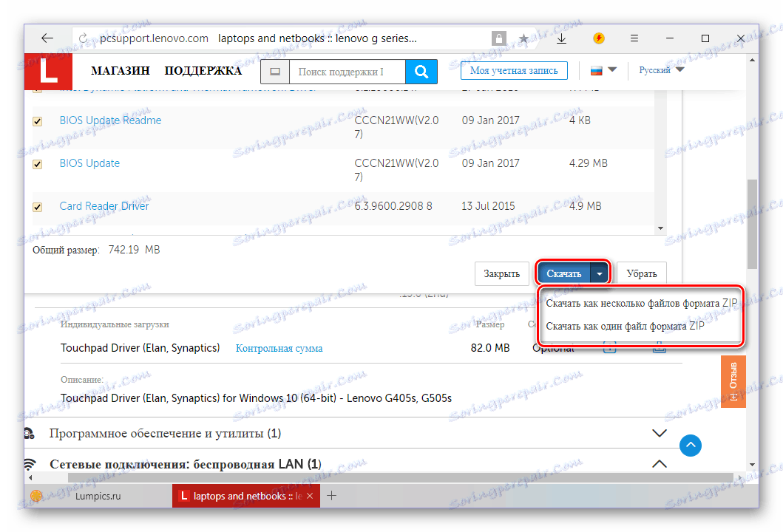The height and width of the screenshot is (532, 783).
Task: Click the page scrollbar up arrow
Action: [752, 60]
